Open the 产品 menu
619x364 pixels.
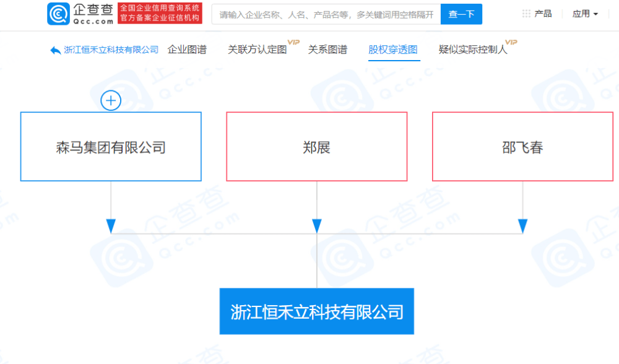coord(543,13)
